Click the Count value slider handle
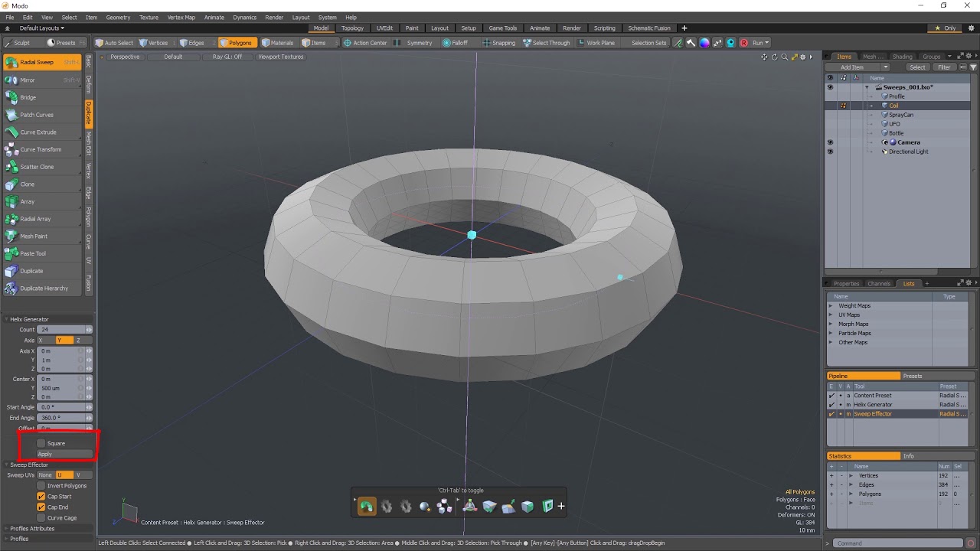The width and height of the screenshot is (980, 551). (89, 330)
